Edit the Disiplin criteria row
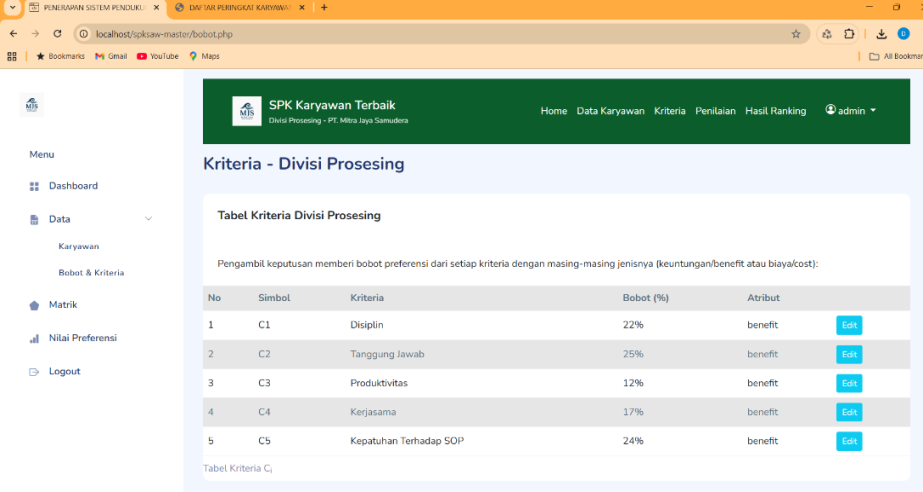 (x=849, y=325)
